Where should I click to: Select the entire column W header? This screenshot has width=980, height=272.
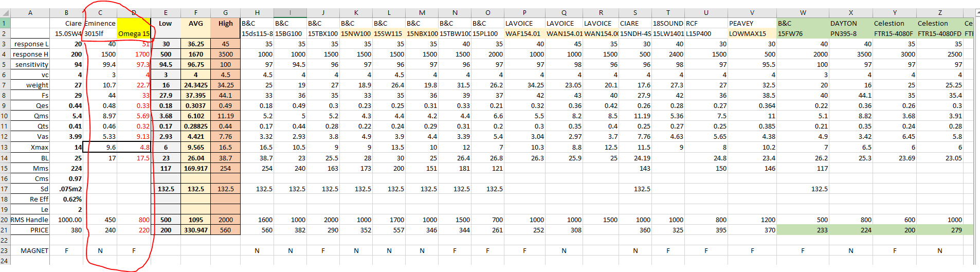(x=803, y=13)
